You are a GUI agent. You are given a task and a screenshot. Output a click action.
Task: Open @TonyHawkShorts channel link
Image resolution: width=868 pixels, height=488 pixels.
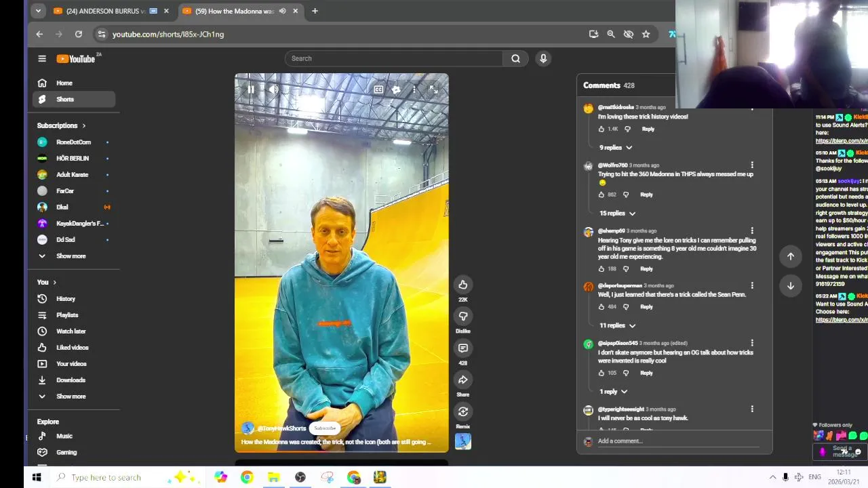pyautogui.click(x=281, y=428)
